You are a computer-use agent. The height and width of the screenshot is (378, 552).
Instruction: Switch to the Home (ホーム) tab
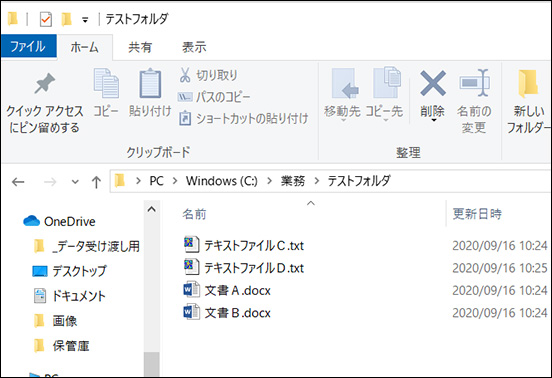tap(84, 47)
